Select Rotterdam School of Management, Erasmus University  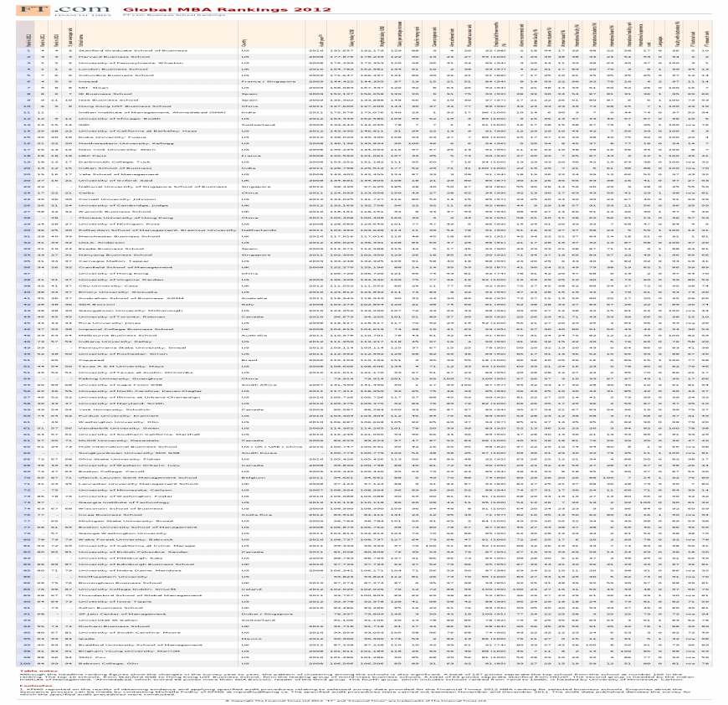click(x=157, y=230)
